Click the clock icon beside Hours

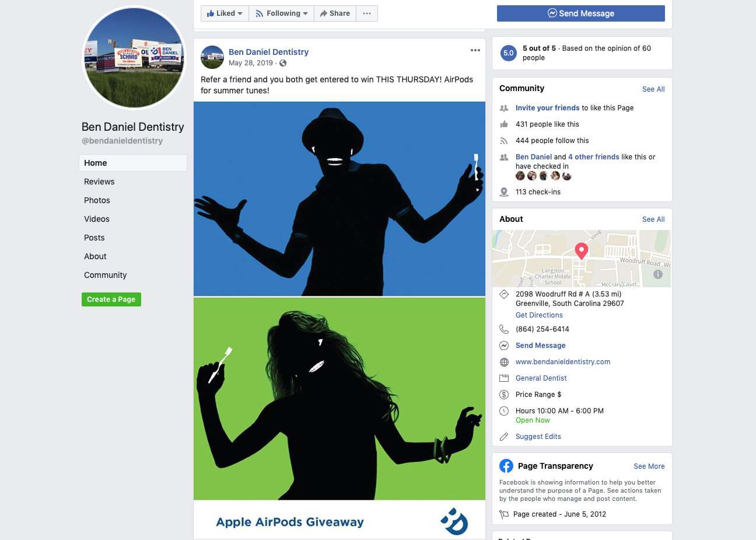504,411
